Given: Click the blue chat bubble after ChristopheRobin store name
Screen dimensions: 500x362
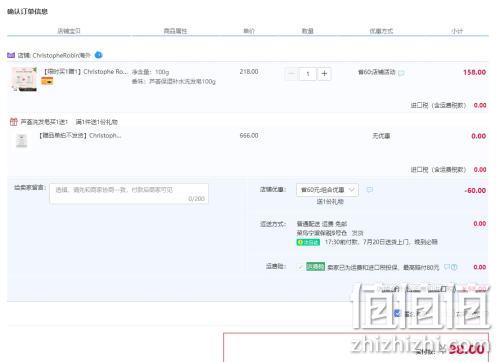Looking at the screenshot, I should [x=99, y=55].
